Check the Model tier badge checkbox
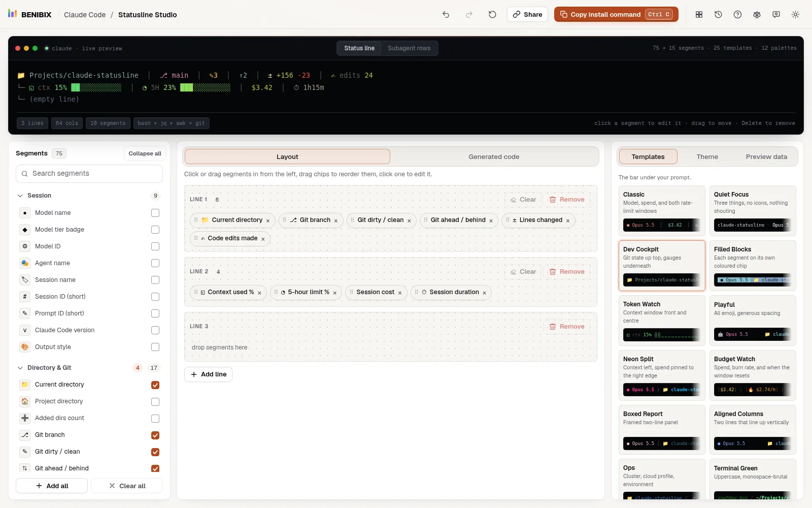Screen dimensions: 812x508 coord(155,230)
